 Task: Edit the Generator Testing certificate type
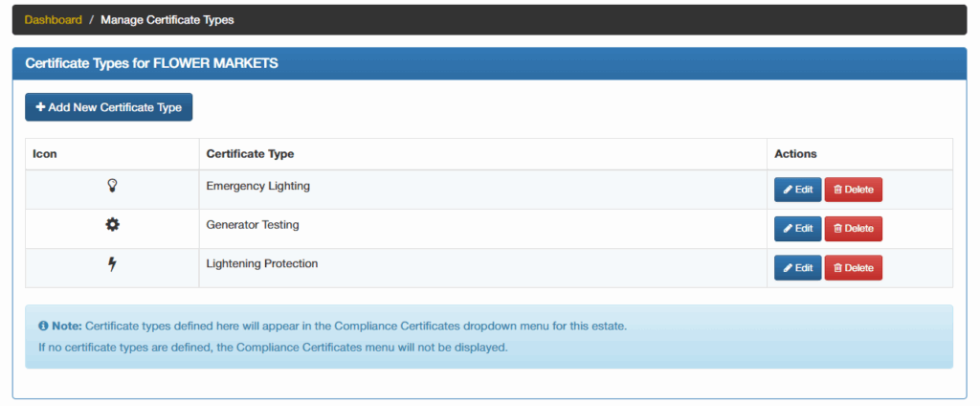pos(797,229)
